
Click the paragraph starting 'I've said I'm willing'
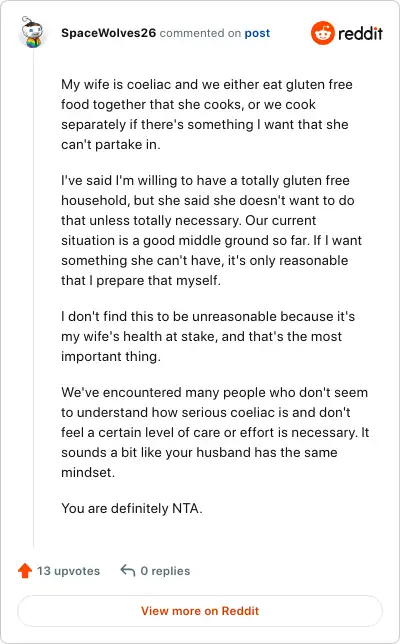coord(211,230)
